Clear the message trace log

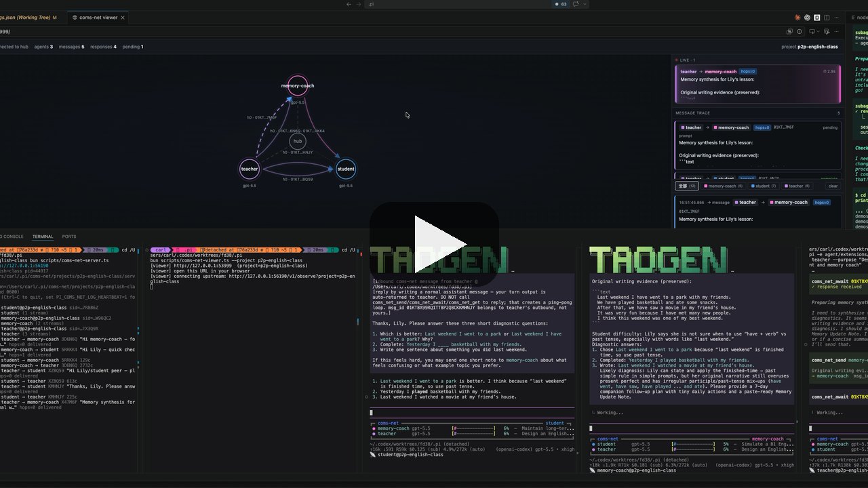coord(833,186)
